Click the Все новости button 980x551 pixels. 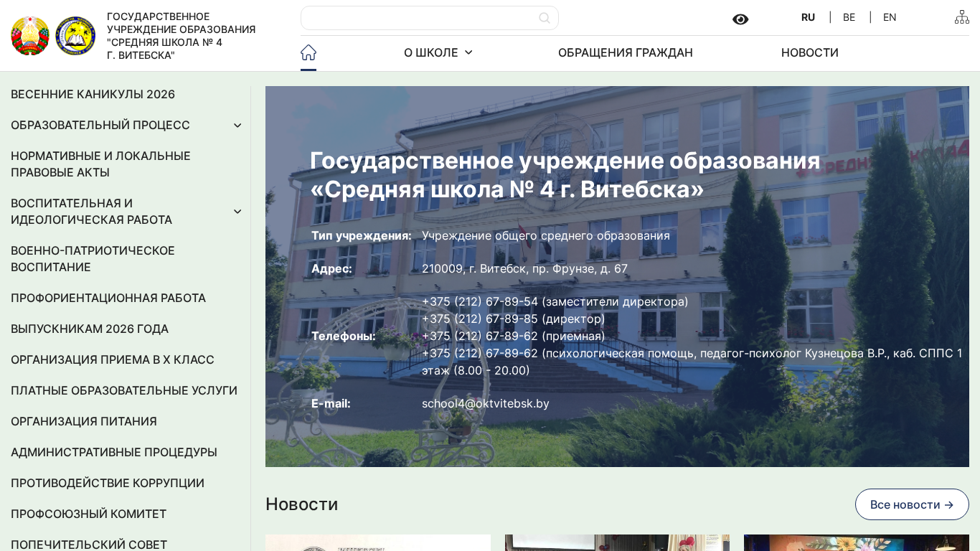[911, 504]
